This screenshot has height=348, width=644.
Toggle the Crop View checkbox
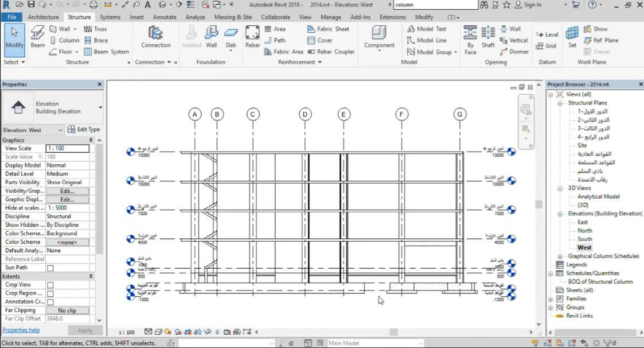[x=50, y=285]
